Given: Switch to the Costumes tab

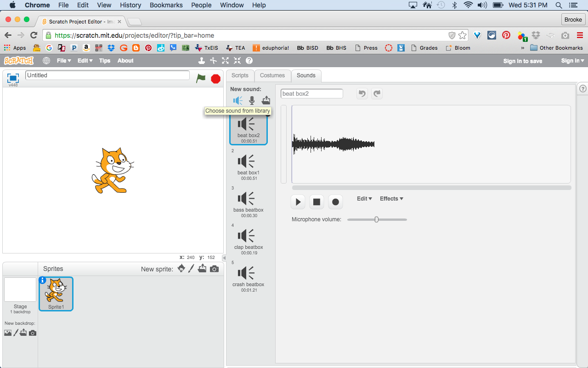Looking at the screenshot, I should [x=272, y=75].
